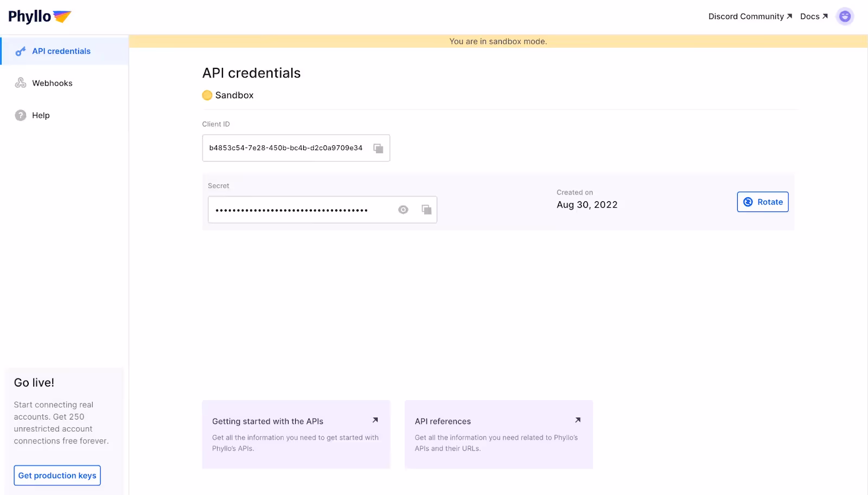Click the 'Go live!' heading
Image resolution: width=868 pixels, height=495 pixels.
coord(34,383)
